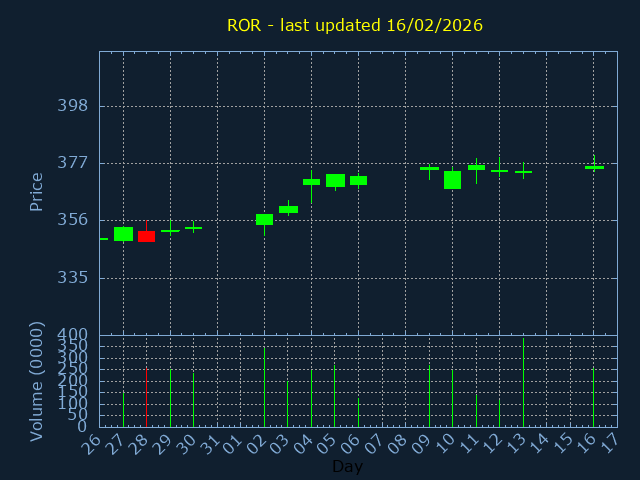Click the candlestick on day 16
The image size is (640, 480).
(594, 167)
